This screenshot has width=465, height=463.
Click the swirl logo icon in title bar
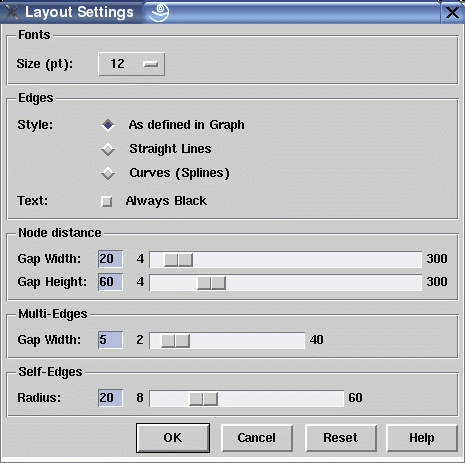point(159,12)
